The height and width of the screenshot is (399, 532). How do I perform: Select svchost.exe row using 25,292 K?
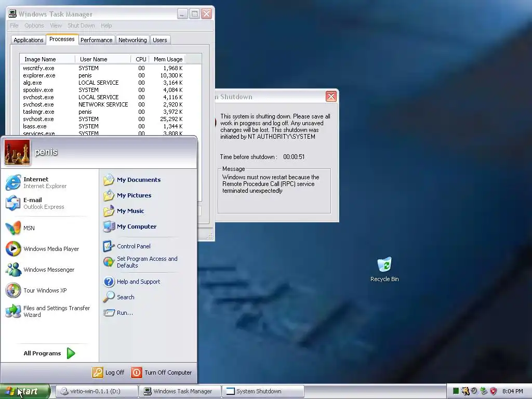(103, 119)
